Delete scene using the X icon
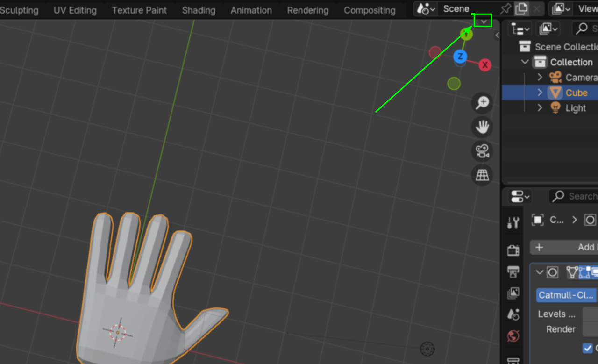The image size is (598, 364). pos(537,8)
